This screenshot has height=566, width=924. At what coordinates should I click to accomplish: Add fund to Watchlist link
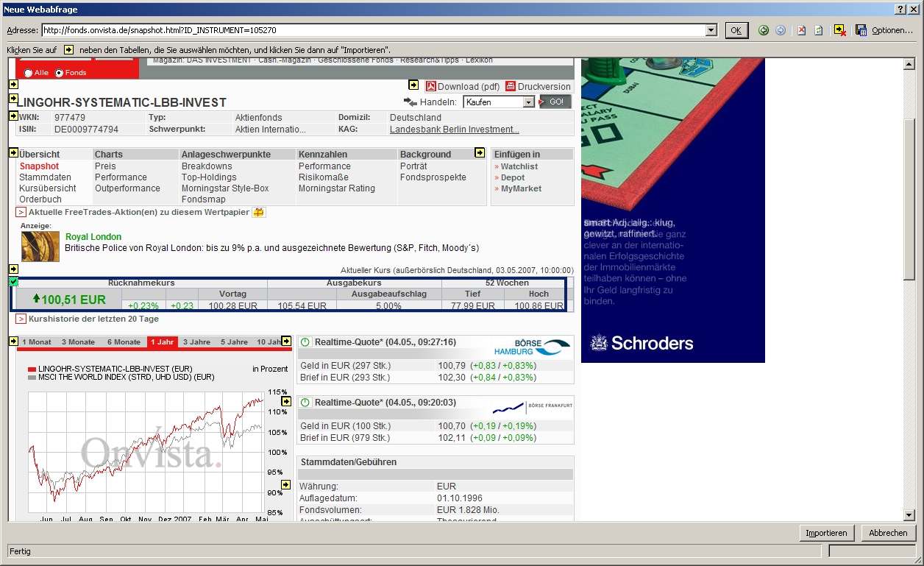[519, 166]
